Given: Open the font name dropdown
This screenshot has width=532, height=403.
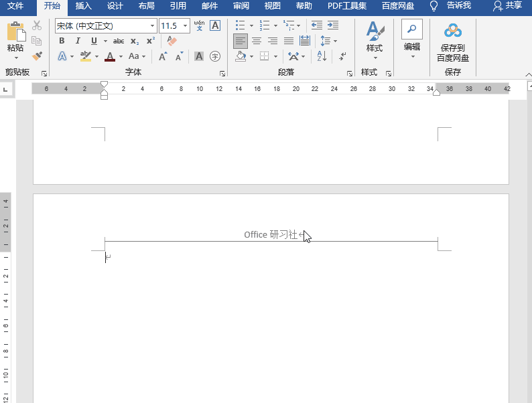Looking at the screenshot, I should click(x=152, y=26).
